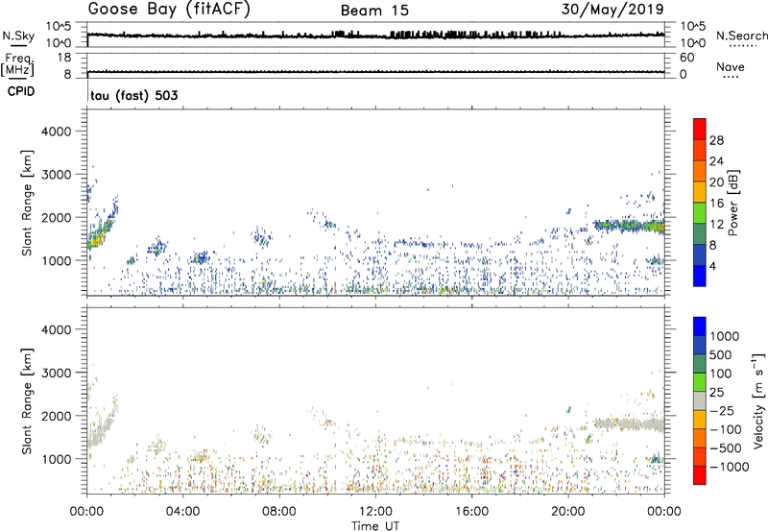Click the 'Beam 15' label

[x=374, y=11]
